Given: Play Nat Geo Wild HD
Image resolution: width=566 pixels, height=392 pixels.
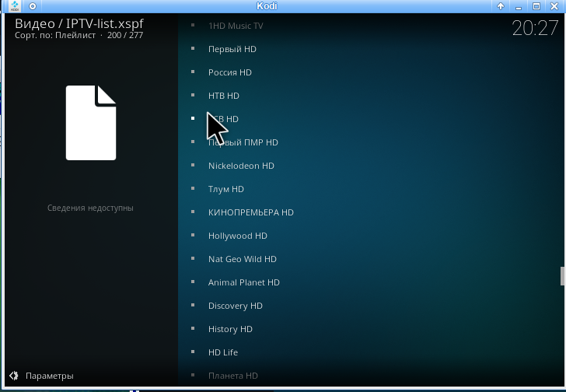Looking at the screenshot, I should pyautogui.click(x=242, y=259).
